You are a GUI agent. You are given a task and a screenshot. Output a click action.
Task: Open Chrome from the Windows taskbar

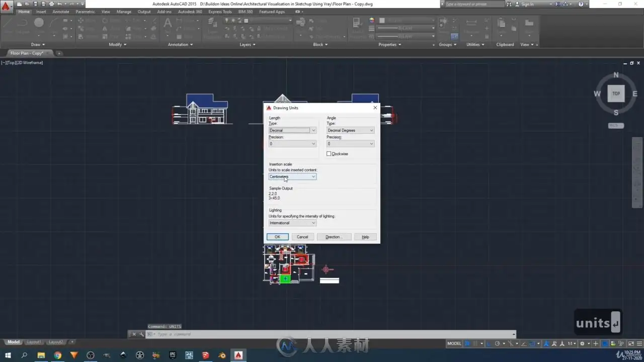coord(57,355)
